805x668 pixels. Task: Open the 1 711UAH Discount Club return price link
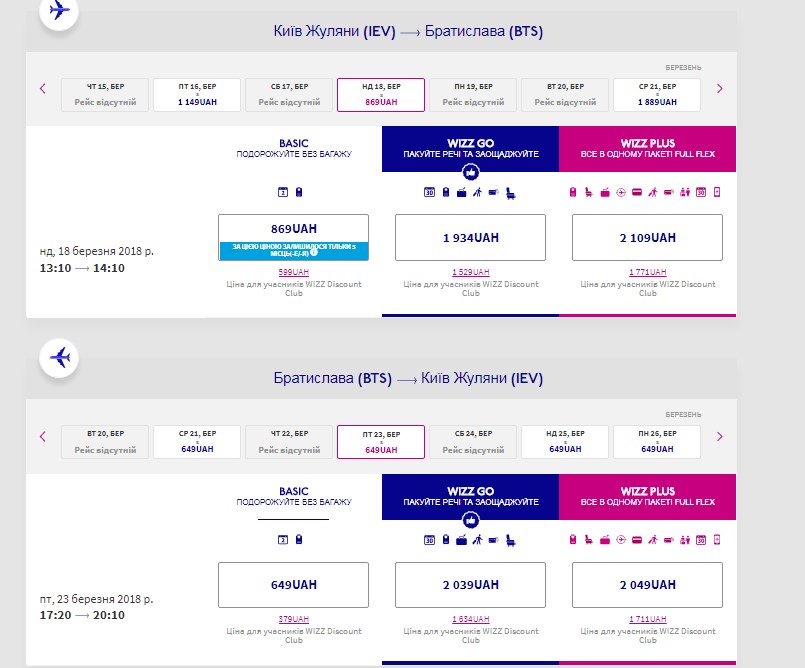coord(648,619)
